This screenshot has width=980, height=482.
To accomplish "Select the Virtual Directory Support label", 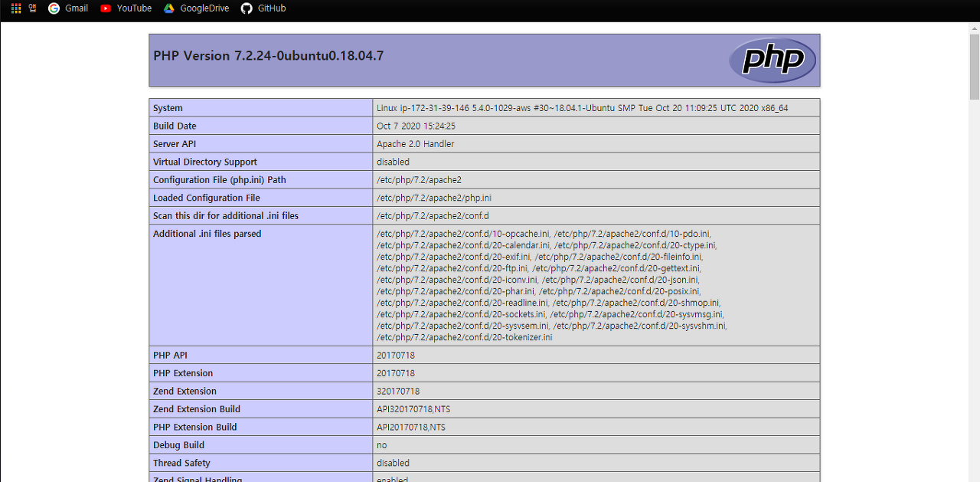I will 205,162.
